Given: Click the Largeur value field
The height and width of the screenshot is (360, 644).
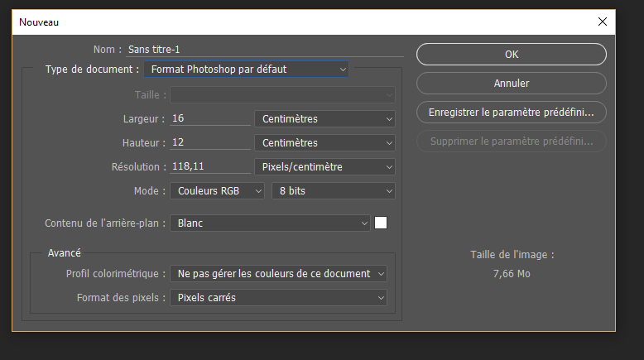Looking at the screenshot, I should tap(210, 118).
